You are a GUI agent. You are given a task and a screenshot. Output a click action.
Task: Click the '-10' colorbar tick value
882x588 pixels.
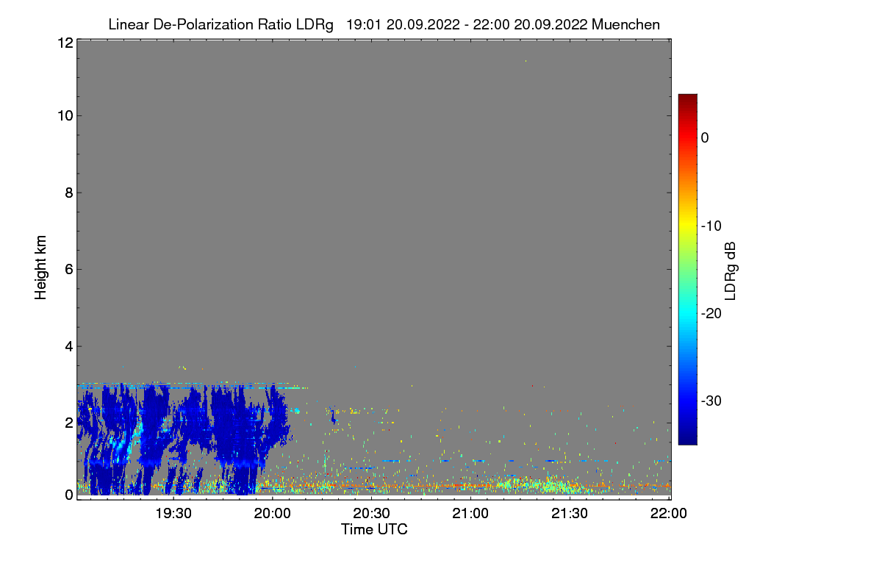point(712,226)
